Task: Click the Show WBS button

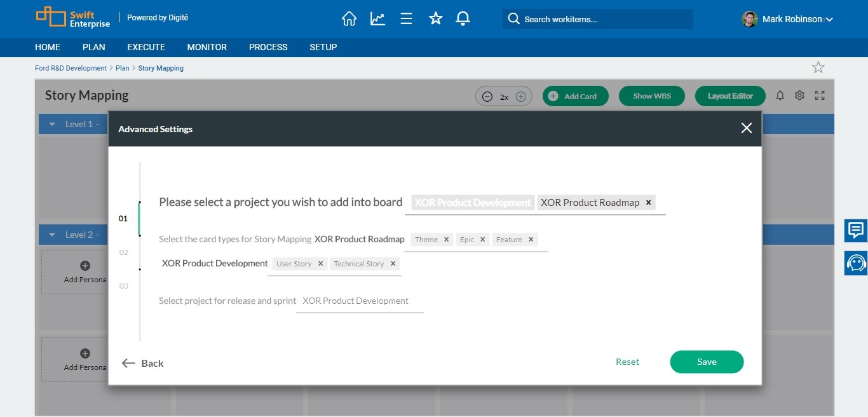Action: [x=653, y=96]
